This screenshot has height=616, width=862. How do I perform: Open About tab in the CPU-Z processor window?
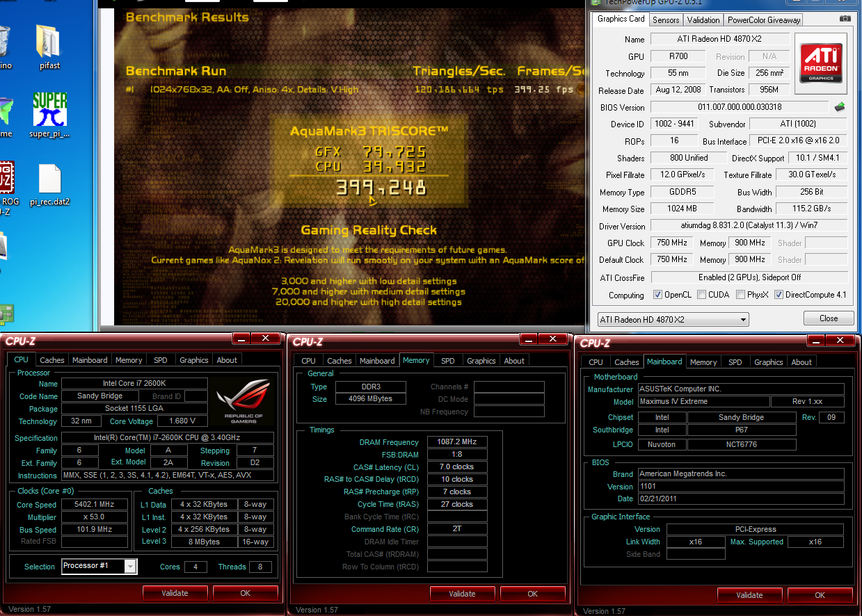pos(227,360)
